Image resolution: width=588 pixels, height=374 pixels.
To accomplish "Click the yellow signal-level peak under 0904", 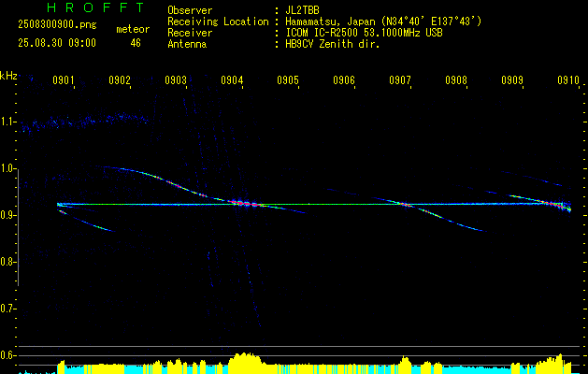I will tap(246, 361).
